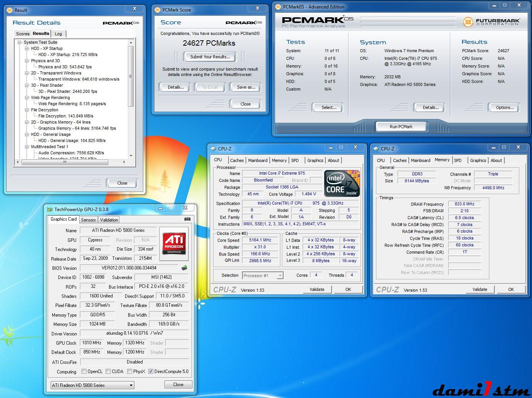Click Details... under System in PCMark05
532x398 pixels.
431,107
